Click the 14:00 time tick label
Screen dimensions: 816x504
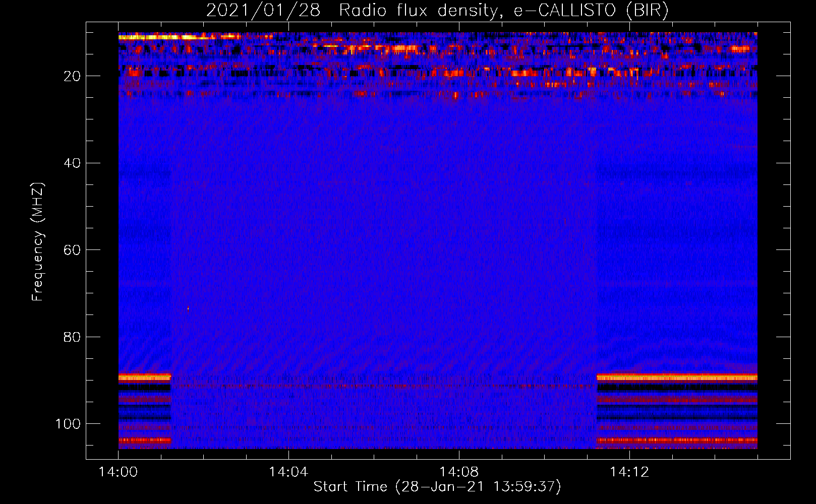coord(119,472)
